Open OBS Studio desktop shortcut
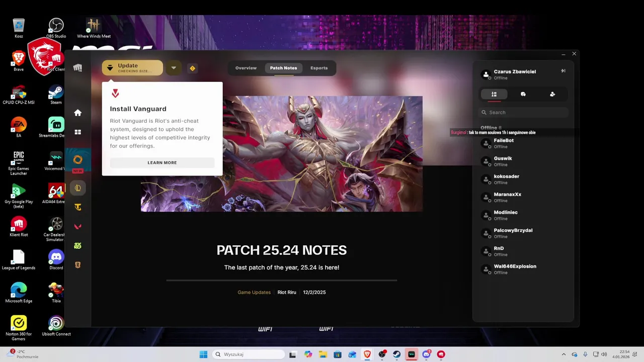The height and width of the screenshot is (362, 644). click(x=56, y=28)
